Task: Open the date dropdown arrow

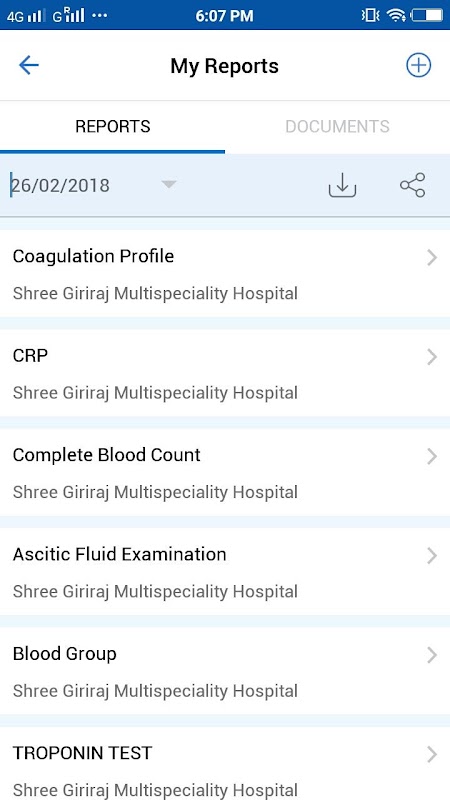Action: tap(168, 184)
